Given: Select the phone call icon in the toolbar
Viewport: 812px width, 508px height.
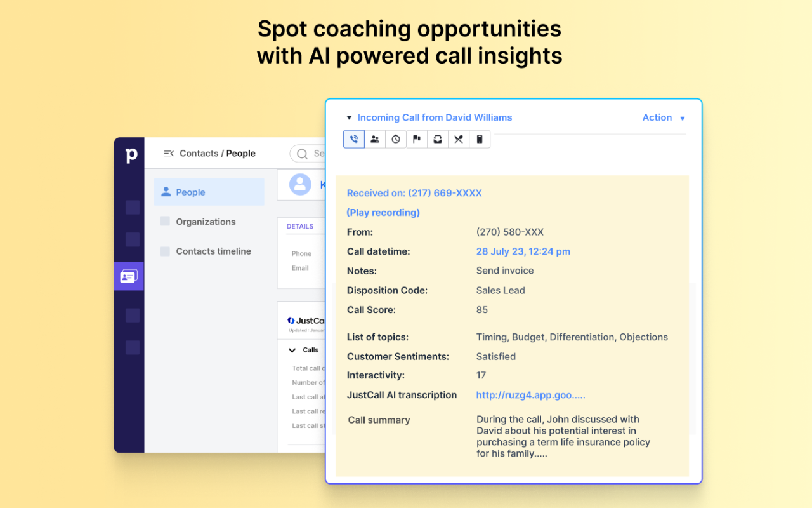Looking at the screenshot, I should [353, 138].
